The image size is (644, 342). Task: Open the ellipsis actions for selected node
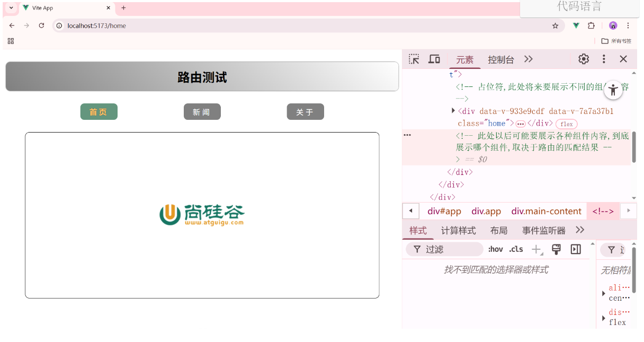[407, 135]
